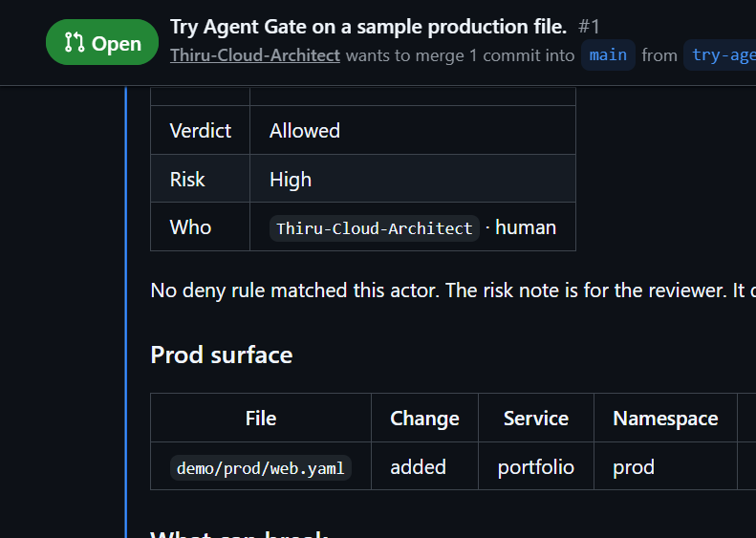This screenshot has width=756, height=538.
Task: Click the Namespace column header
Action: 665,418
